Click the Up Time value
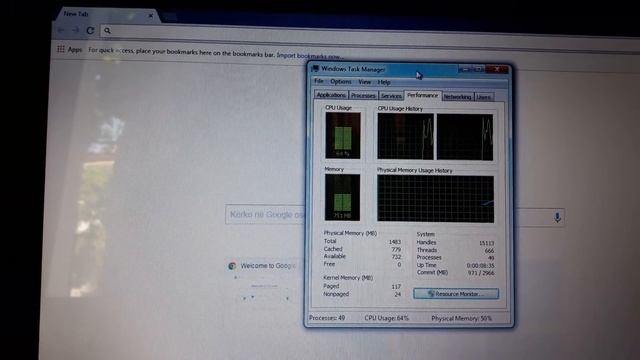This screenshot has height=360, width=640. tap(480, 265)
